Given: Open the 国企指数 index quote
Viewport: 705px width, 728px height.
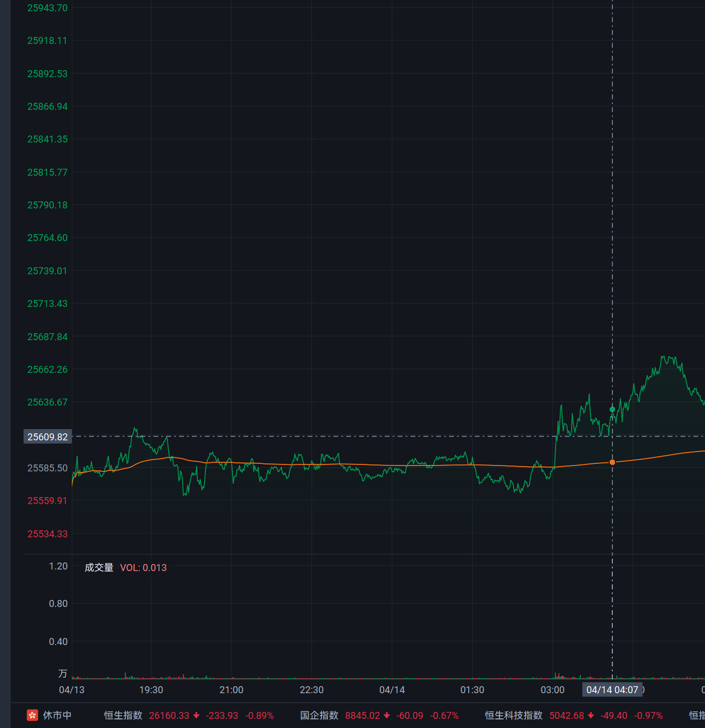Looking at the screenshot, I should (x=319, y=716).
